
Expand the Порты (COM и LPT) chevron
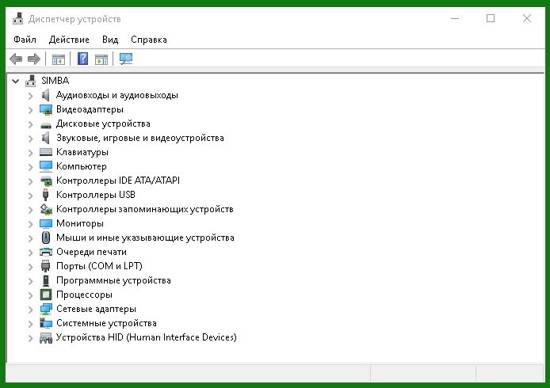(x=31, y=267)
